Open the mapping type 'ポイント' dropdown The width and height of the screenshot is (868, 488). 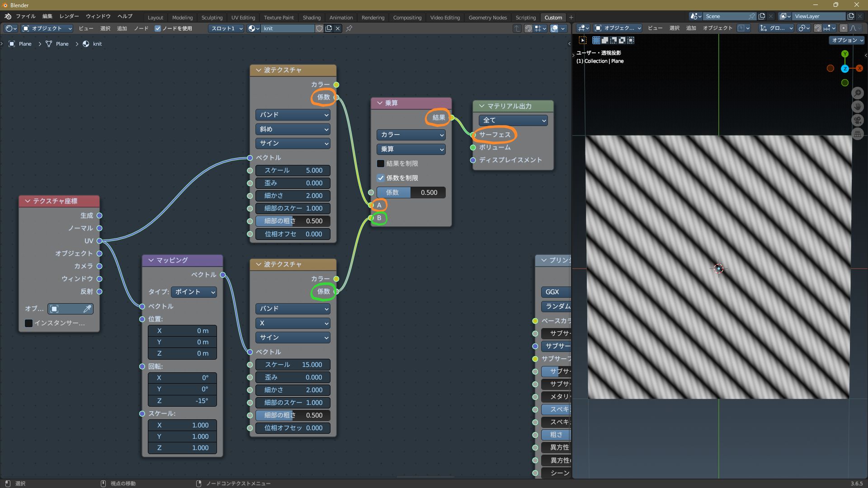pyautogui.click(x=194, y=292)
